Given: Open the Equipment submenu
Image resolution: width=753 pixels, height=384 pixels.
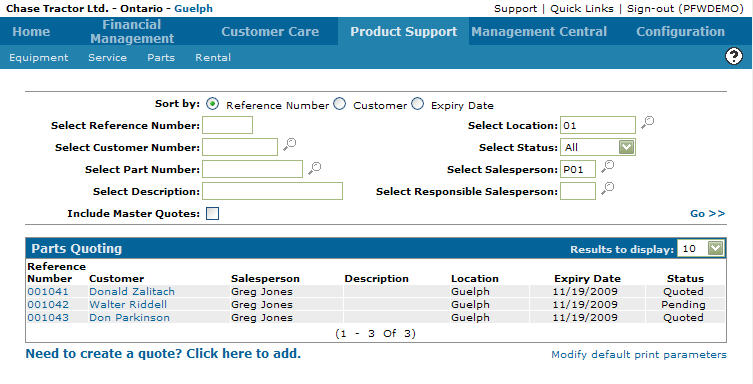Looking at the screenshot, I should pyautogui.click(x=38, y=58).
